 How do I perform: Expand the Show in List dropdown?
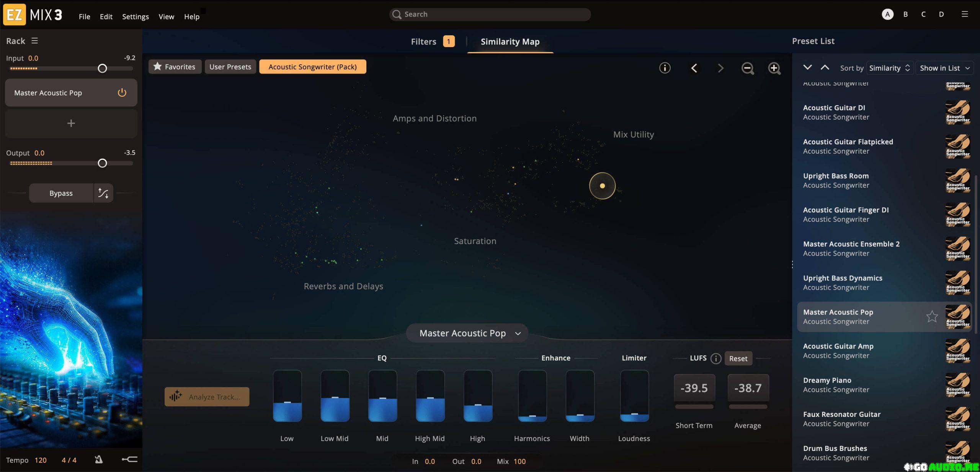point(944,68)
